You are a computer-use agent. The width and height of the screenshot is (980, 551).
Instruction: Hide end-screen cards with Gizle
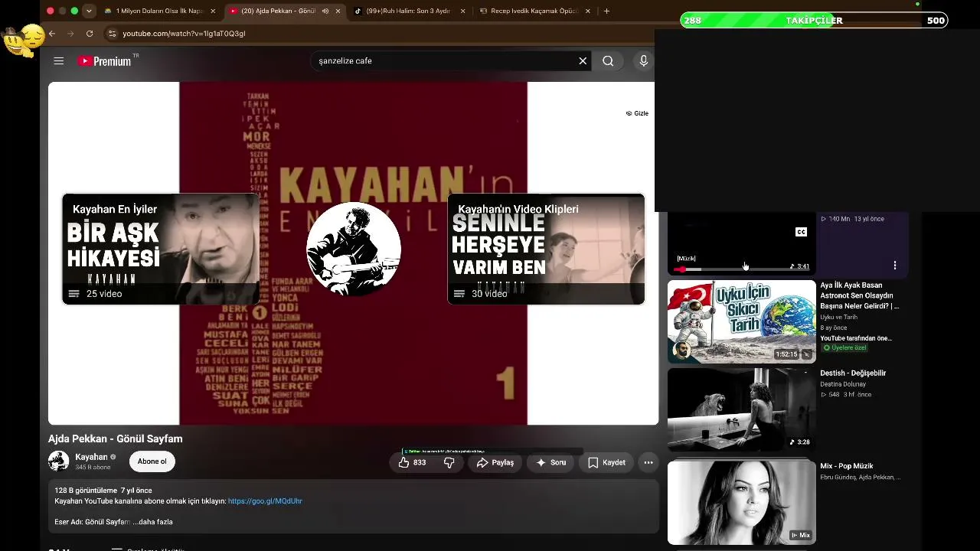(x=637, y=113)
